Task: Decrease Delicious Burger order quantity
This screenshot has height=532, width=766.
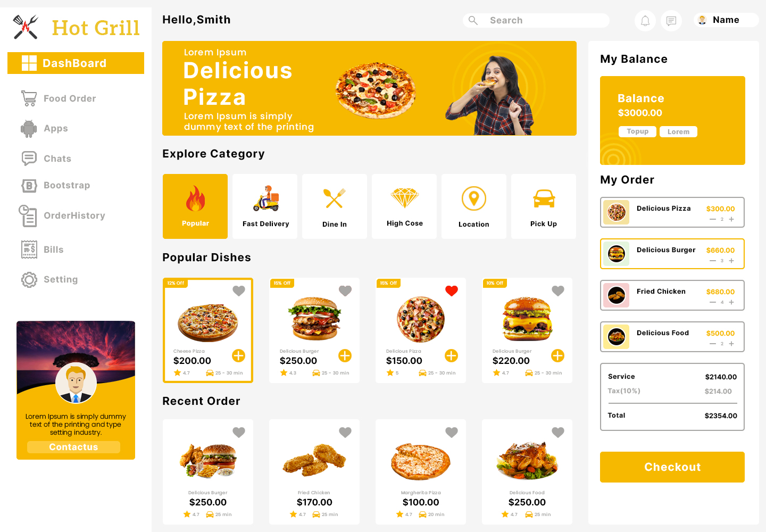Action: tap(713, 261)
